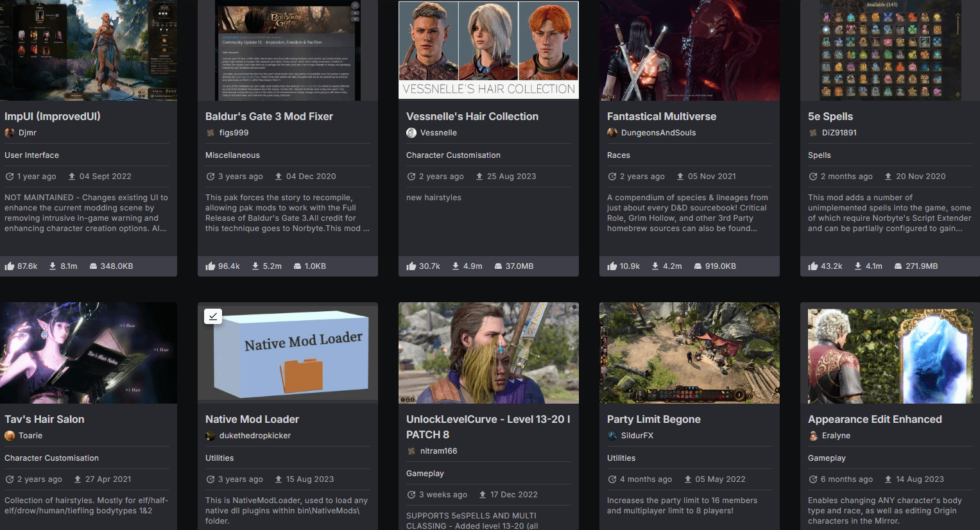Select Gameplay category under Appearance Edit Enhanced
This screenshot has height=530, width=980.
click(x=827, y=458)
